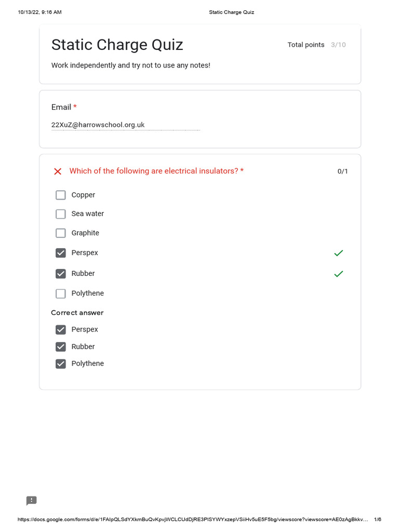The image size is (399, 532).
Task: Click the Correct answer label
Action: click(x=77, y=313)
